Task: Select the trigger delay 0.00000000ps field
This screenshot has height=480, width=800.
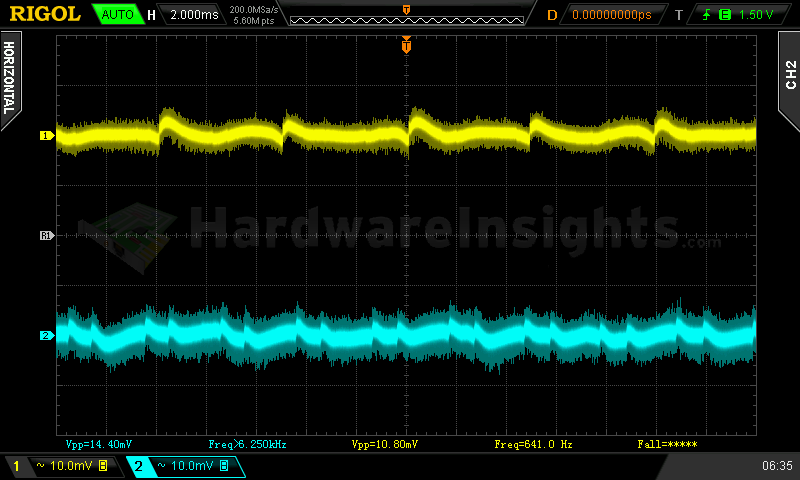Action: (611, 15)
